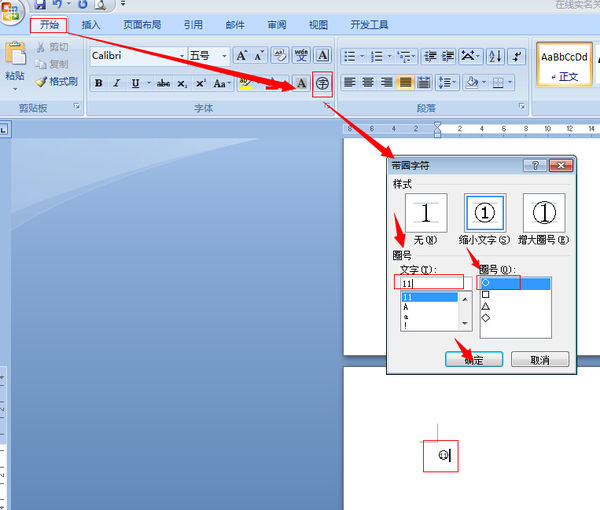Apply yellow text highlight color
Screen dimensions: 600x510
pos(245,83)
